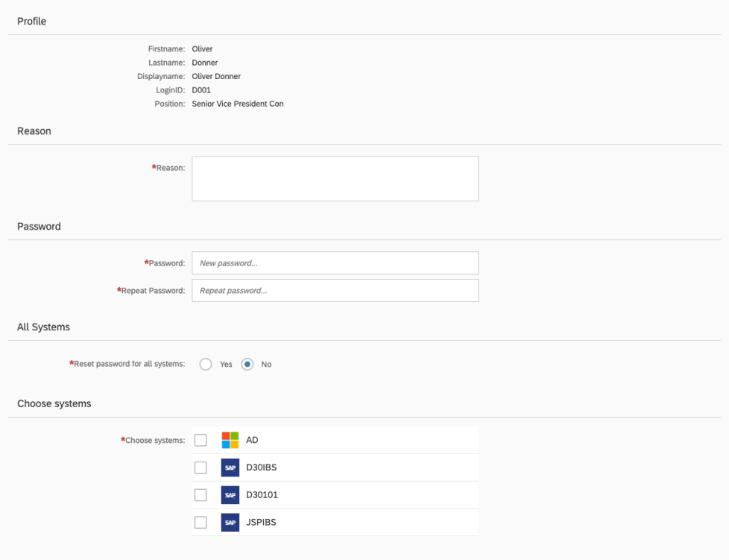Check the AD system checkbox
The image size is (729, 560).
[201, 440]
